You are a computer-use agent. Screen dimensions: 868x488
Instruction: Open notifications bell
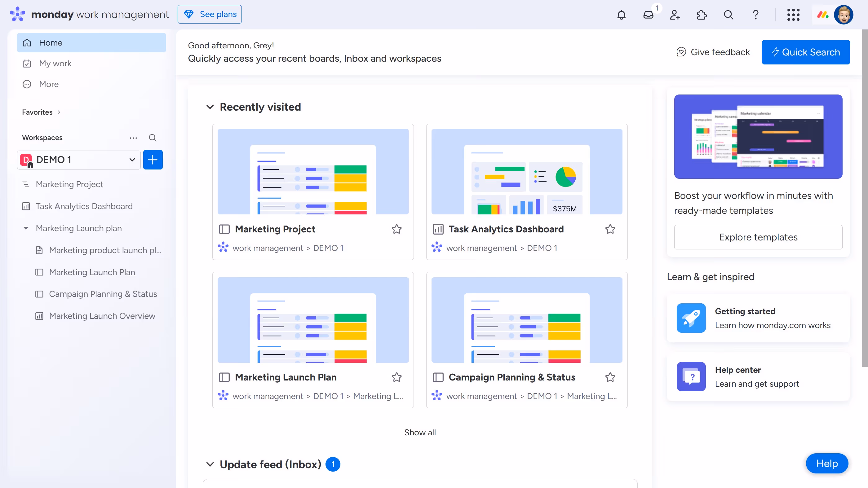(621, 15)
